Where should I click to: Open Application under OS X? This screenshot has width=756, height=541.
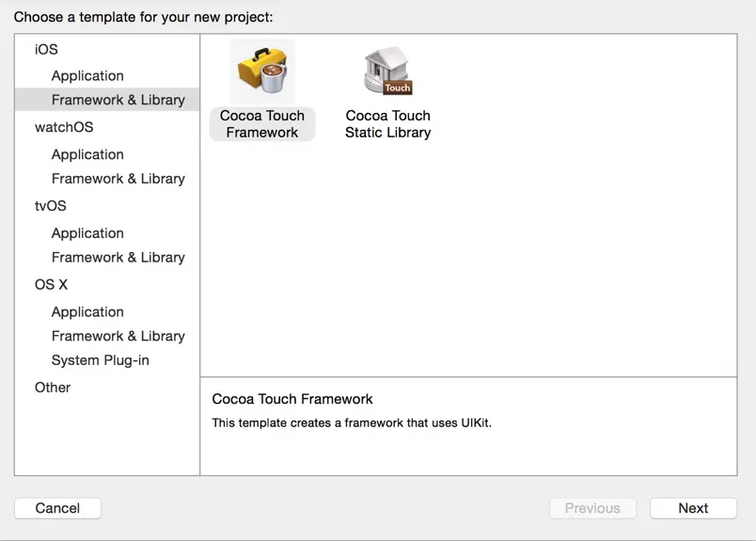coord(87,311)
